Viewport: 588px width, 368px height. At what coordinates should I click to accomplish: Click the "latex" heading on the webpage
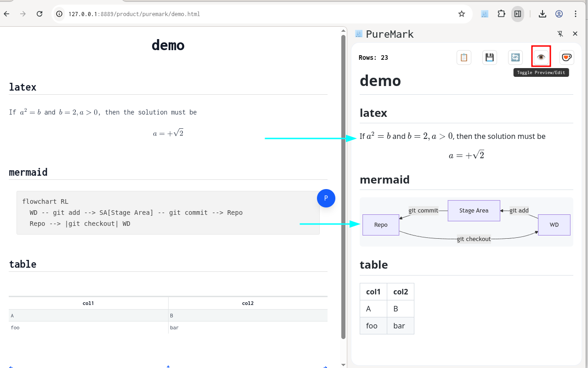pyautogui.click(x=23, y=87)
